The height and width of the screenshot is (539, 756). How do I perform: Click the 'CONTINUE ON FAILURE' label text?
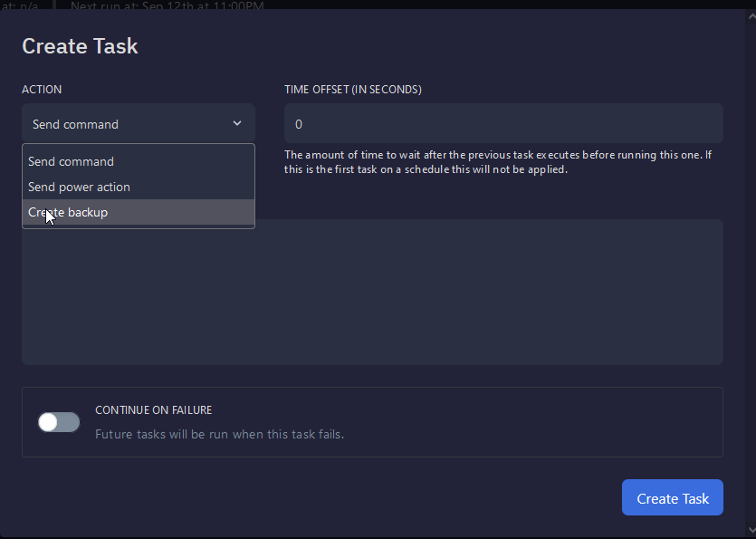coord(154,410)
